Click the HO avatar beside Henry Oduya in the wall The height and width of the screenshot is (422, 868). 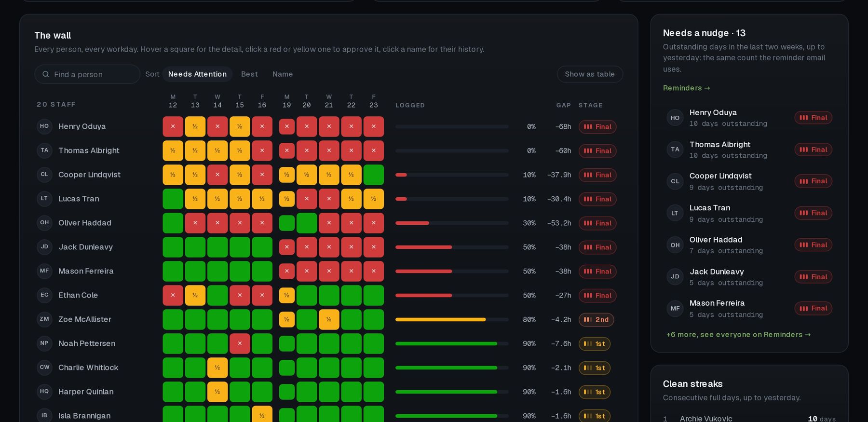click(44, 126)
